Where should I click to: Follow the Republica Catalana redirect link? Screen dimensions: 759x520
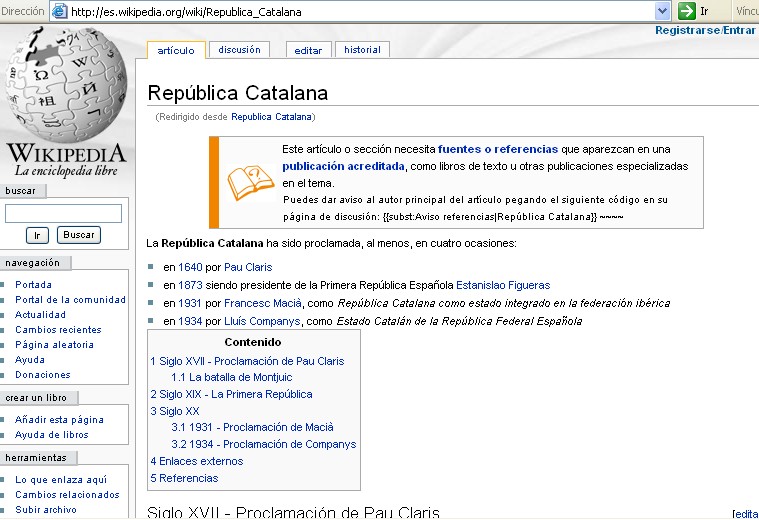pyautogui.click(x=271, y=117)
